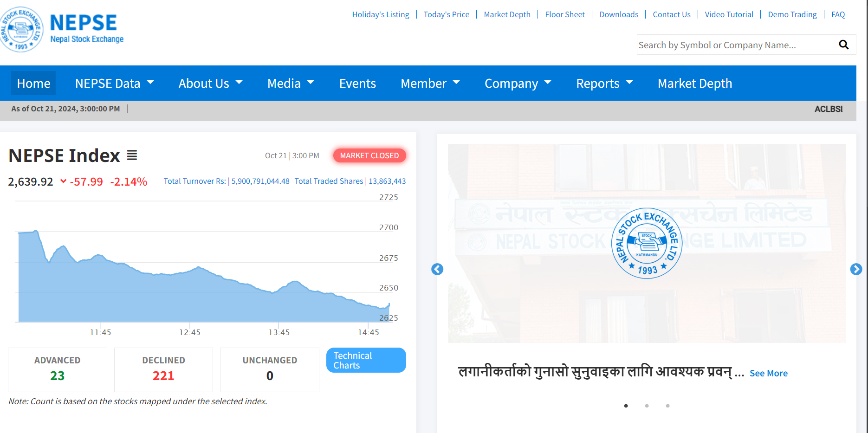Image resolution: width=868 pixels, height=433 pixels.
Task: Open the Floor Sheet link
Action: click(x=565, y=14)
